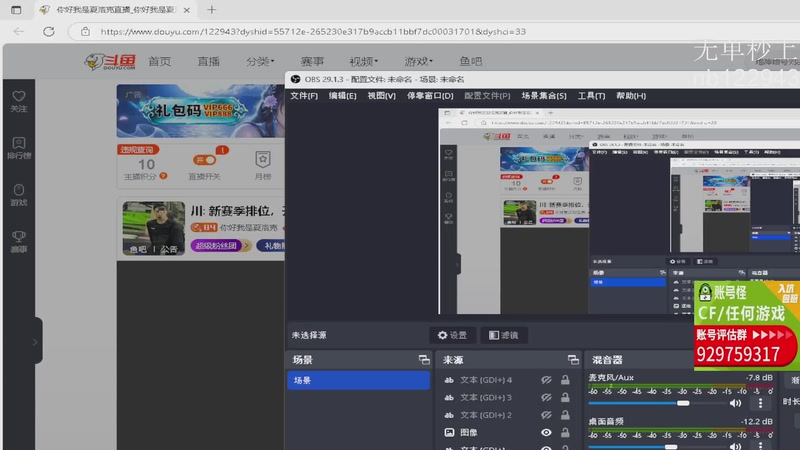Click ab icon of 文本 (GDI+) 2 source
The height and width of the screenshot is (450, 800).
click(449, 415)
